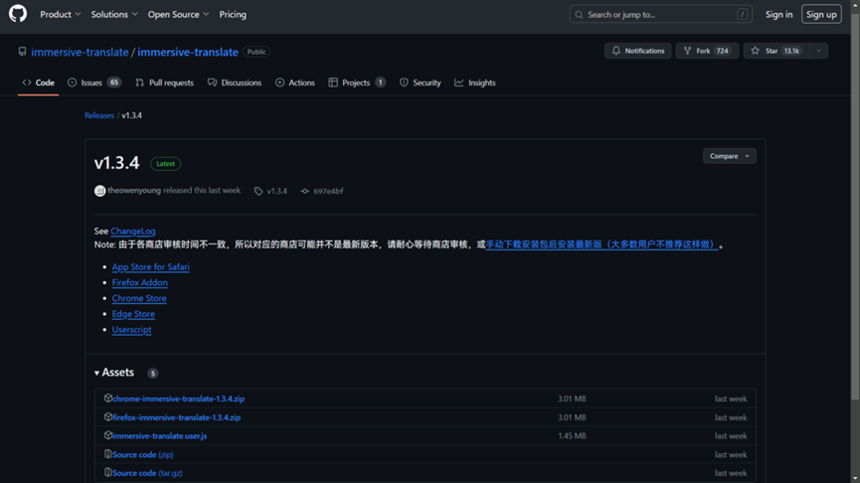Viewport: 860px width, 483px height.
Task: Open the ChangeLog link
Action: [133, 231]
